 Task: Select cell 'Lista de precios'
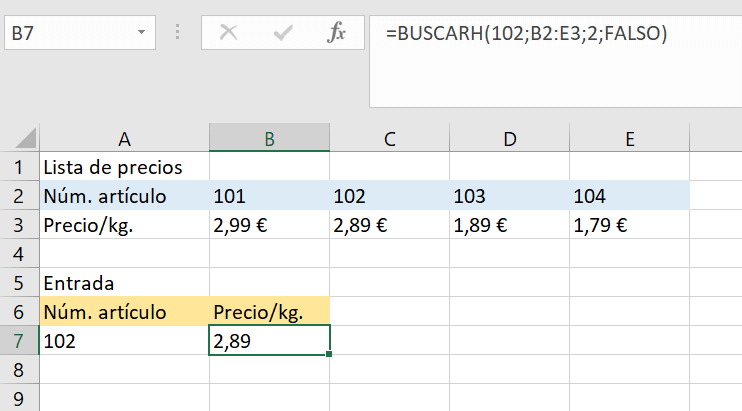click(124, 166)
